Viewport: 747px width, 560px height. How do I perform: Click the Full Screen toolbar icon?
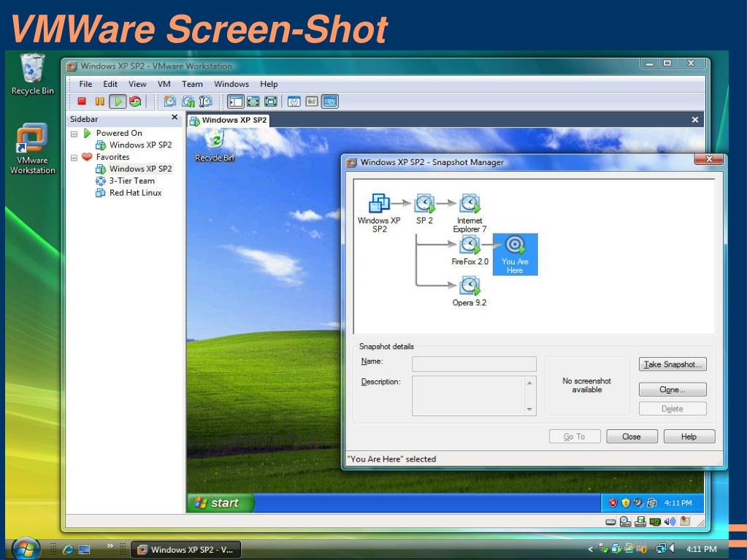[x=271, y=101]
